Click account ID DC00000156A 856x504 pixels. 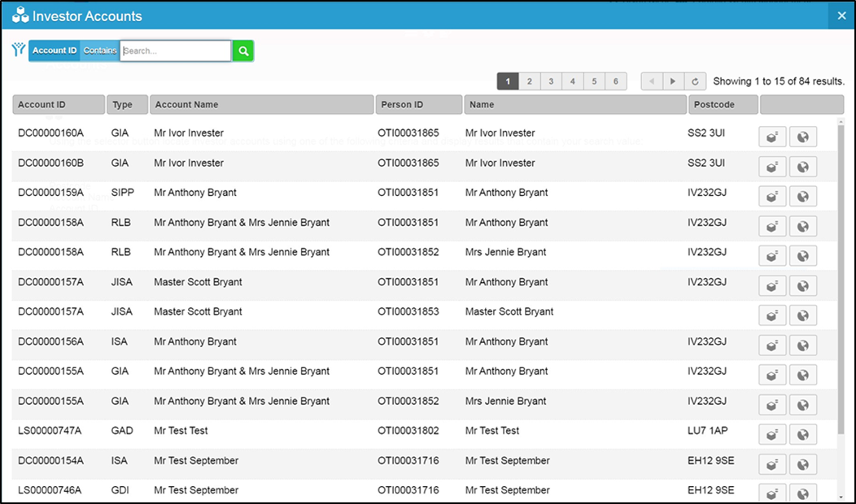pyautogui.click(x=50, y=341)
